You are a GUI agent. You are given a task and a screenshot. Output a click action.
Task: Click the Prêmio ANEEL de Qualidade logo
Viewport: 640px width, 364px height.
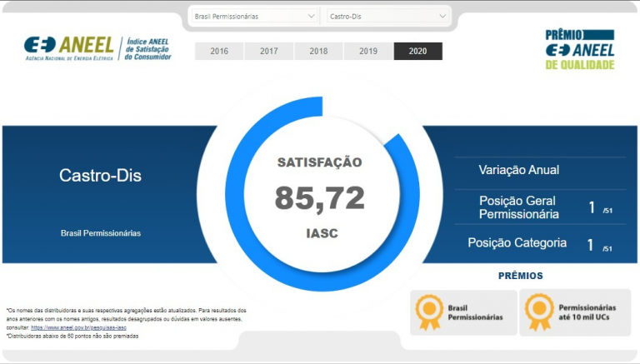[x=580, y=49]
